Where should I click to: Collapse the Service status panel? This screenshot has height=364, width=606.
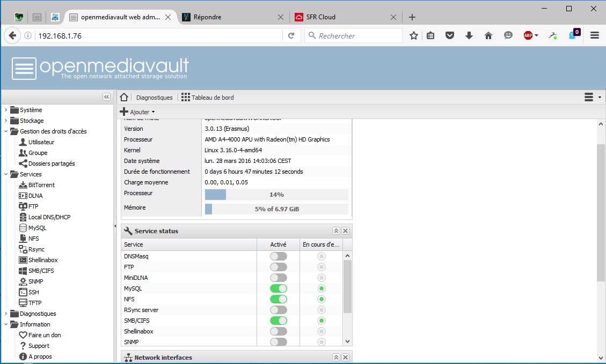[336, 231]
